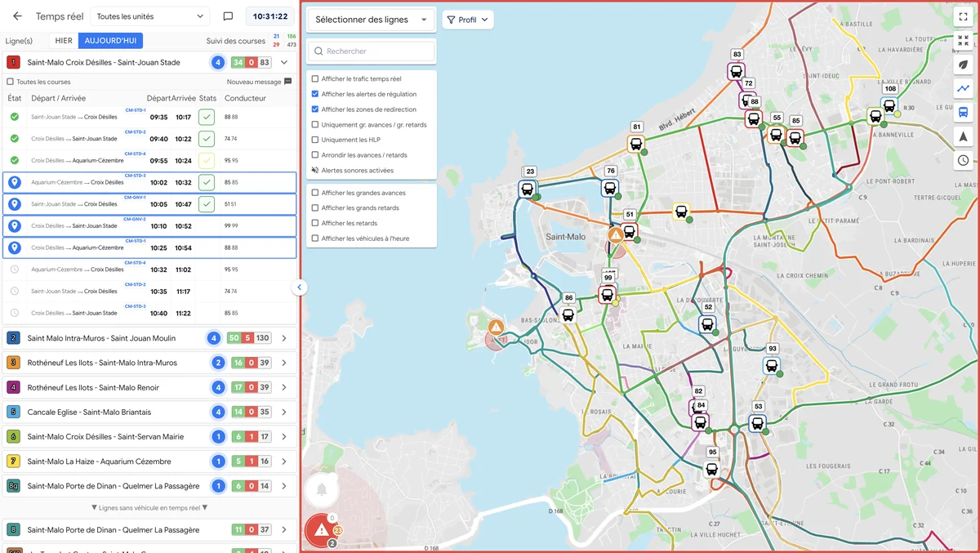Toggle the line trend chart icon
Viewport: 980px width, 553px height.
964,88
